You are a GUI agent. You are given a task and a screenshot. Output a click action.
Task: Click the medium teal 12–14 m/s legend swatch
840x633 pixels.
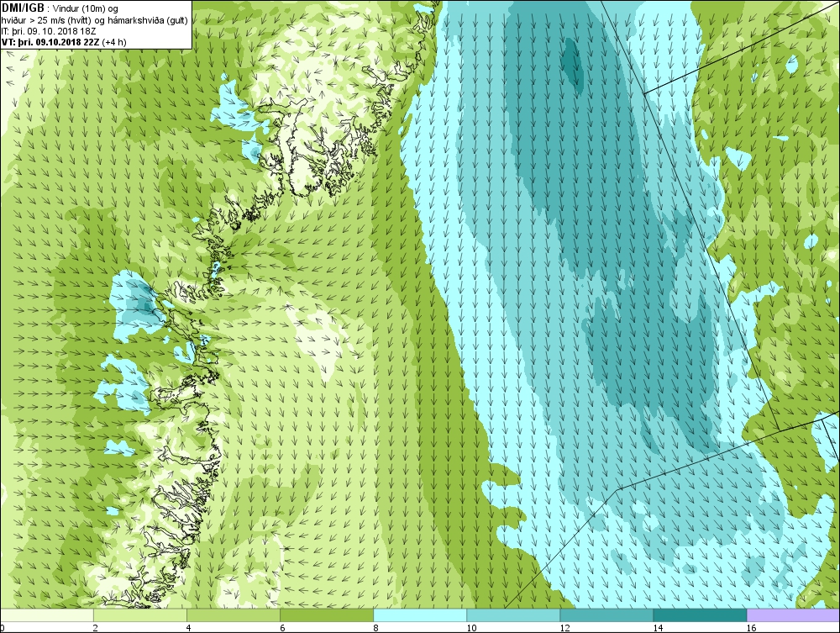click(x=606, y=615)
